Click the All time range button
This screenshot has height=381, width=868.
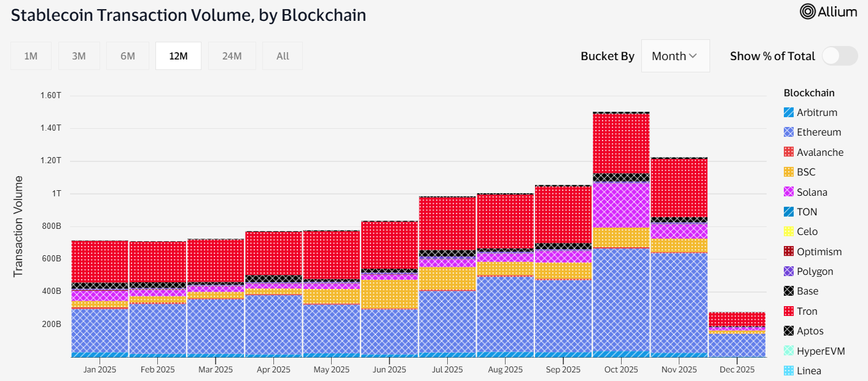pos(283,56)
